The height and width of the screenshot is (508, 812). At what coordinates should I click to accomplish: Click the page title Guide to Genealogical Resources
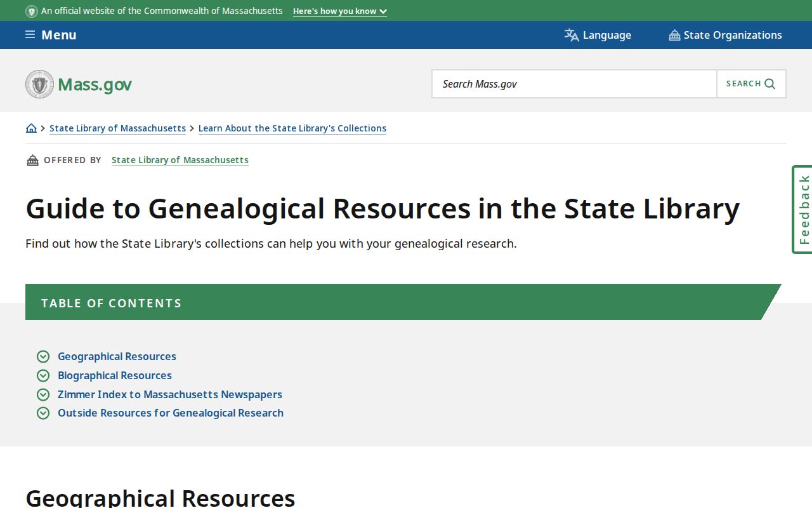(x=383, y=209)
